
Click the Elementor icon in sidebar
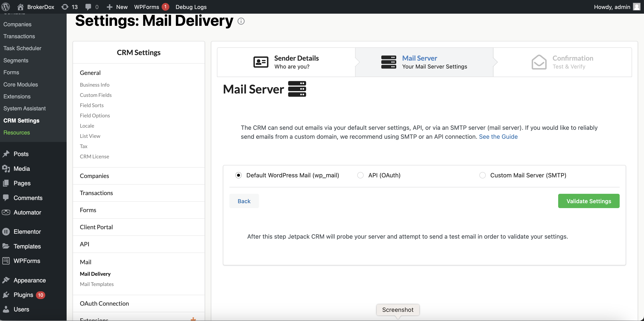[6, 232]
